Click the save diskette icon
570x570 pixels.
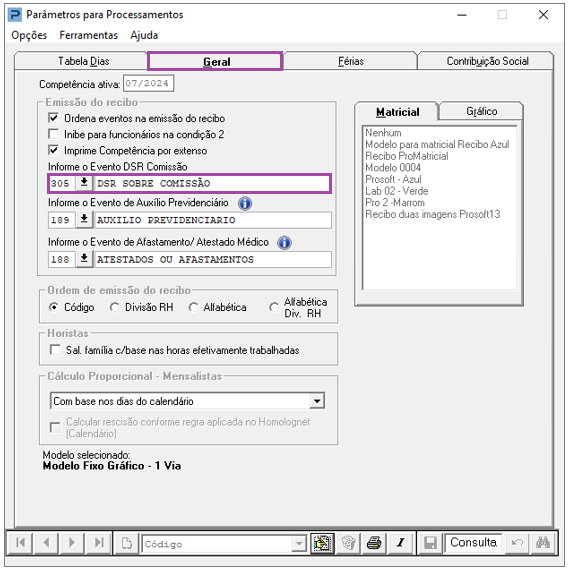pos(430,543)
